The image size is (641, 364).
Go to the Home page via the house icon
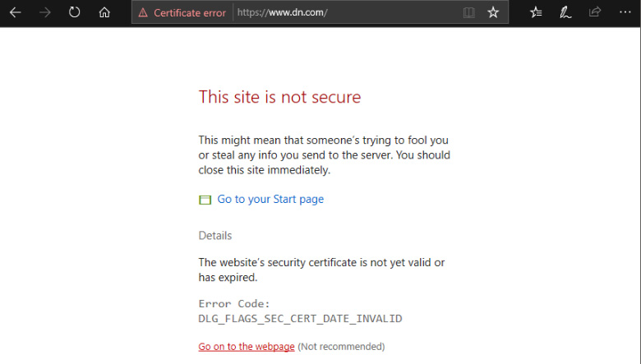coord(104,12)
